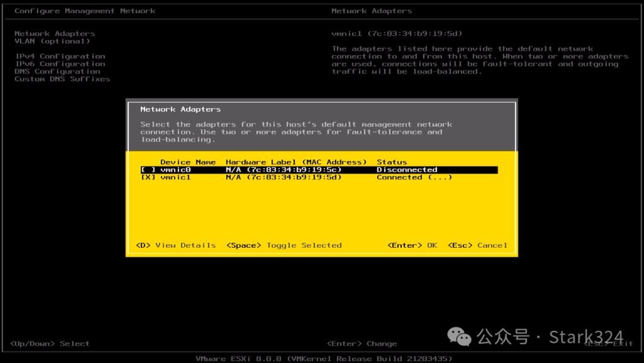Select VLAN (optional) menu entry
The image size is (644, 363).
(52, 41)
